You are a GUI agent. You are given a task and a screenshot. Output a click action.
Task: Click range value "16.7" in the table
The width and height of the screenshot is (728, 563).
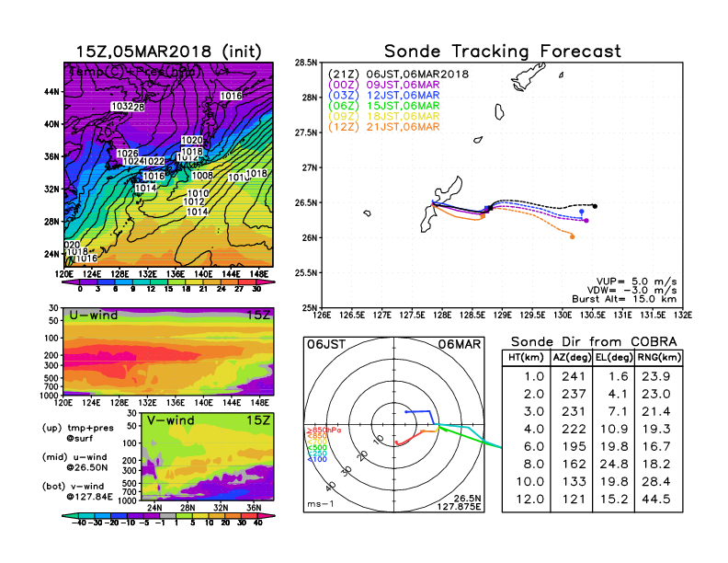(656, 446)
